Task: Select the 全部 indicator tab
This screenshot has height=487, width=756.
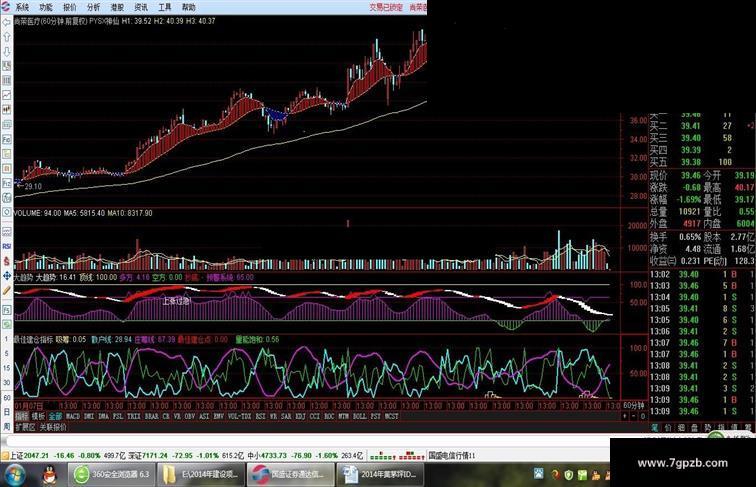Action: coord(55,416)
